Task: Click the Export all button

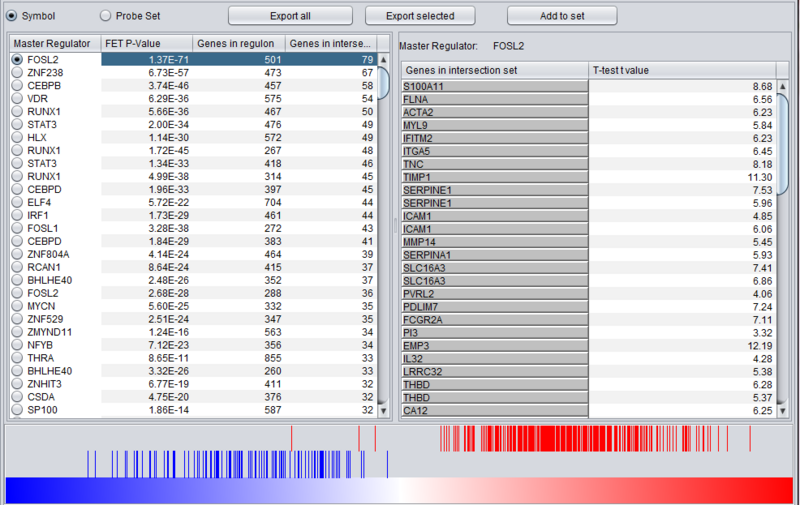Action: pyautogui.click(x=290, y=16)
